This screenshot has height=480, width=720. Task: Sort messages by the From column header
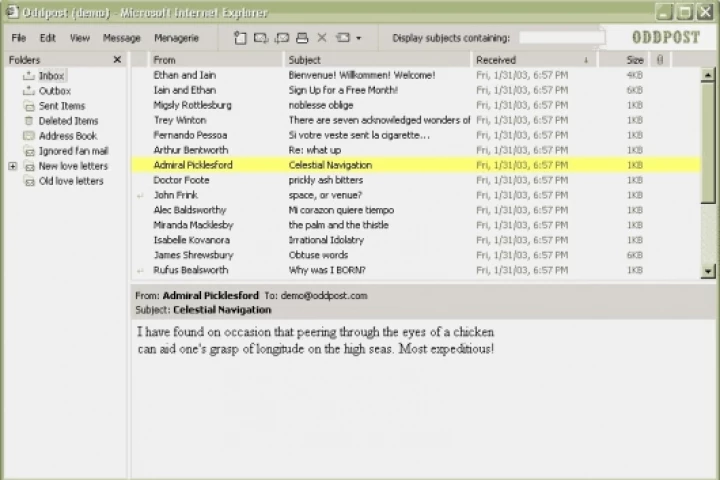coord(216,60)
